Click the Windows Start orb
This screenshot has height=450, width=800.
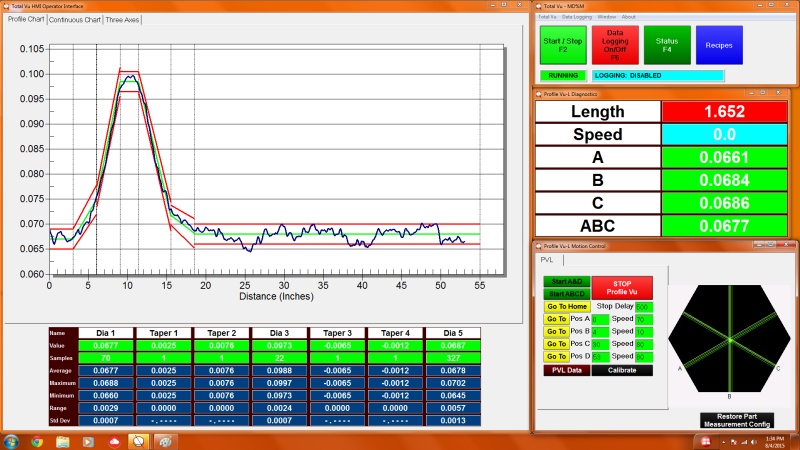pyautogui.click(x=11, y=441)
